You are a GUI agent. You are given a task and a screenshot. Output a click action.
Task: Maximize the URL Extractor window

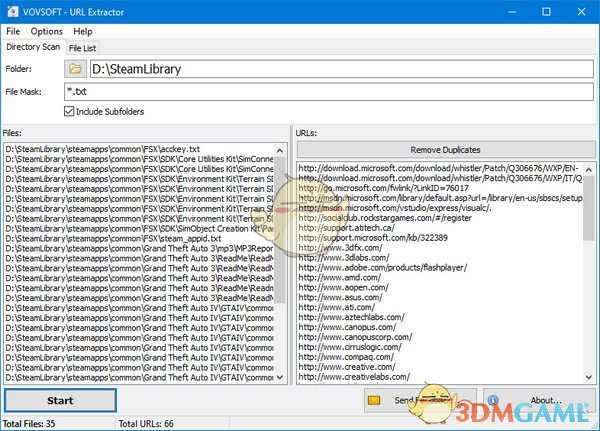tap(546, 12)
